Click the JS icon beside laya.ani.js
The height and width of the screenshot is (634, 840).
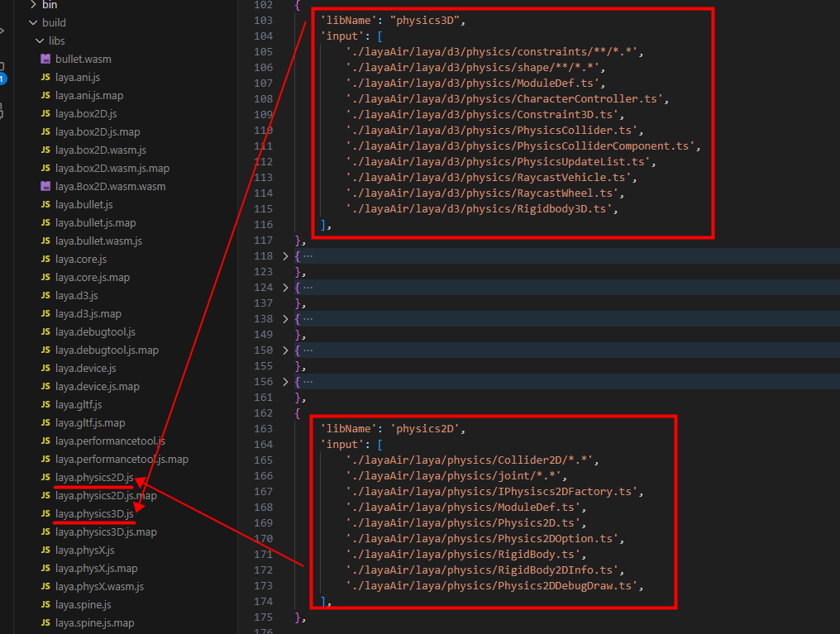coord(45,78)
